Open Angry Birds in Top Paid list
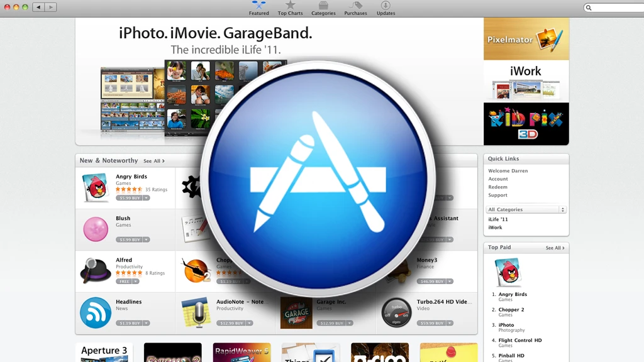The width and height of the screenshot is (644, 362). point(513,294)
